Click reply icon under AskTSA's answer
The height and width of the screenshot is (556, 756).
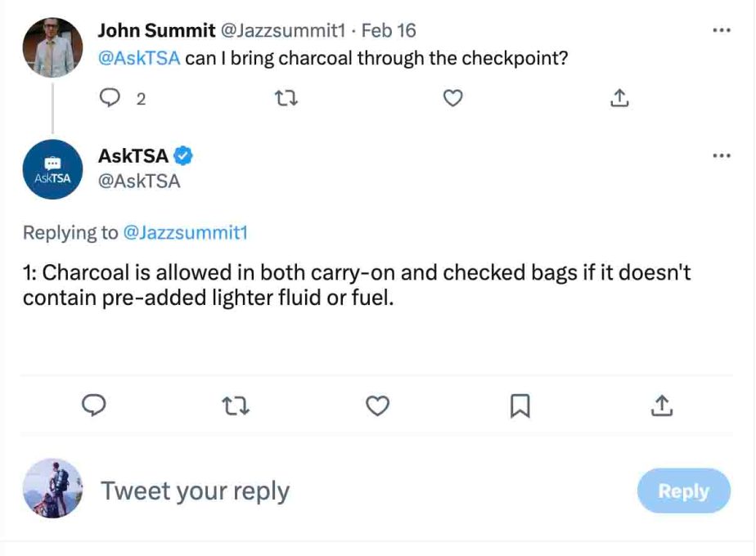pyautogui.click(x=93, y=406)
